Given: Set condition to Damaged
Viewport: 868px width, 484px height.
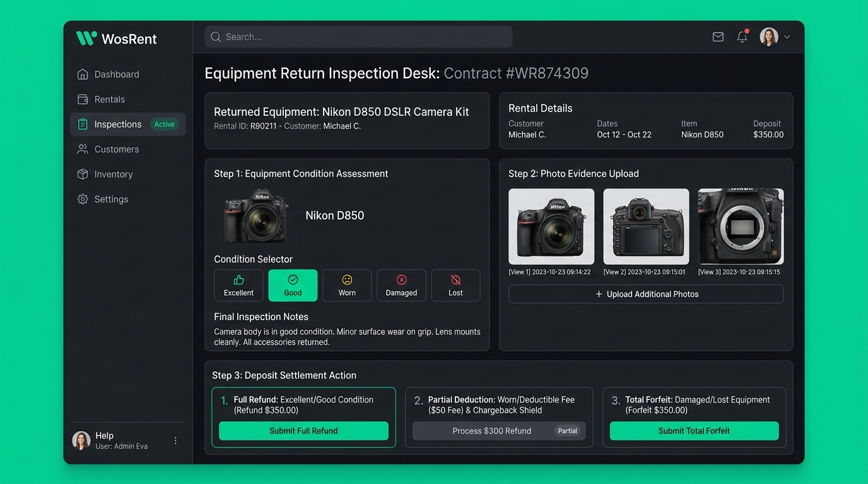Looking at the screenshot, I should point(401,285).
